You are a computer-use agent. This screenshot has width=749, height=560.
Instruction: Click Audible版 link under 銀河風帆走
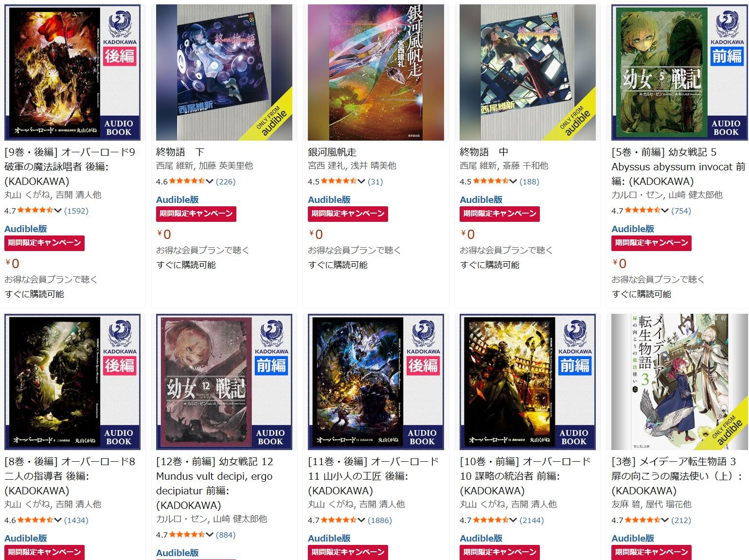[x=329, y=199]
